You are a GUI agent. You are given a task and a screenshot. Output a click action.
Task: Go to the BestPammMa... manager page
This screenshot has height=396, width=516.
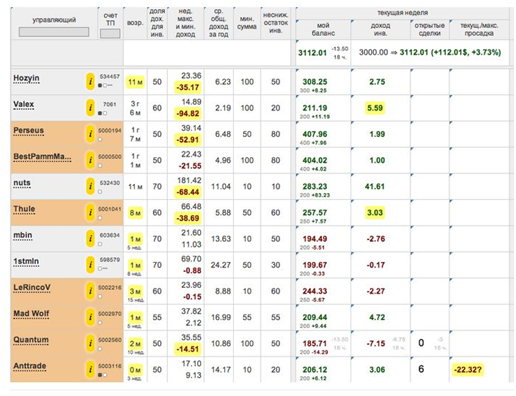coord(42,157)
